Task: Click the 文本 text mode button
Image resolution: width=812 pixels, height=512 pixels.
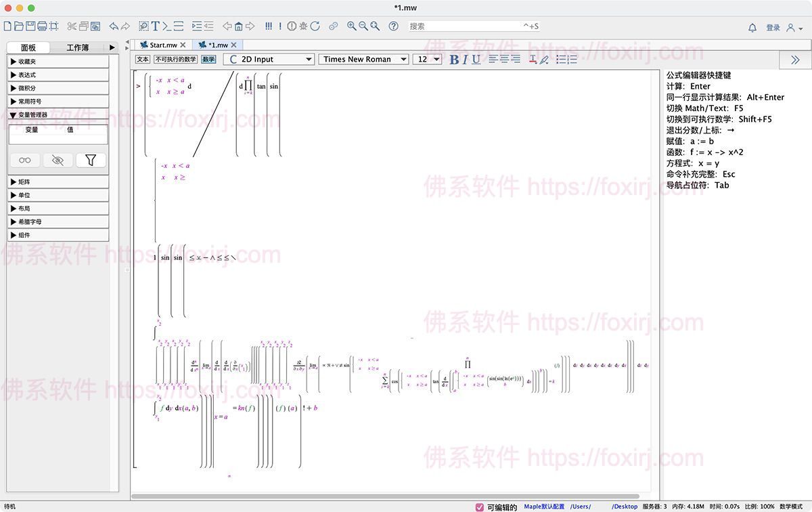Action: [x=143, y=60]
